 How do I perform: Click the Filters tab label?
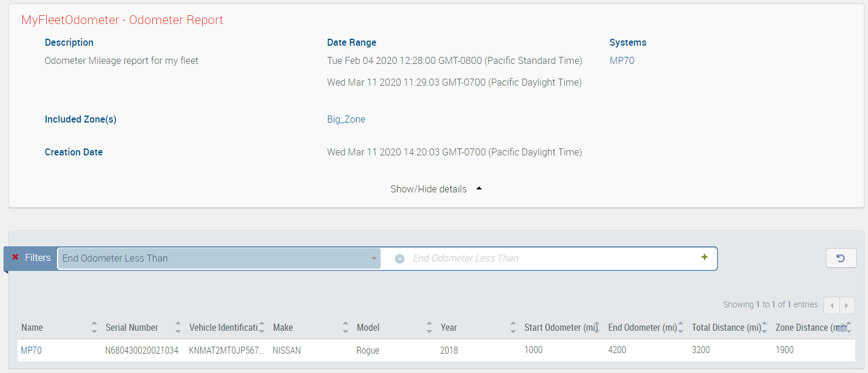pos(37,258)
